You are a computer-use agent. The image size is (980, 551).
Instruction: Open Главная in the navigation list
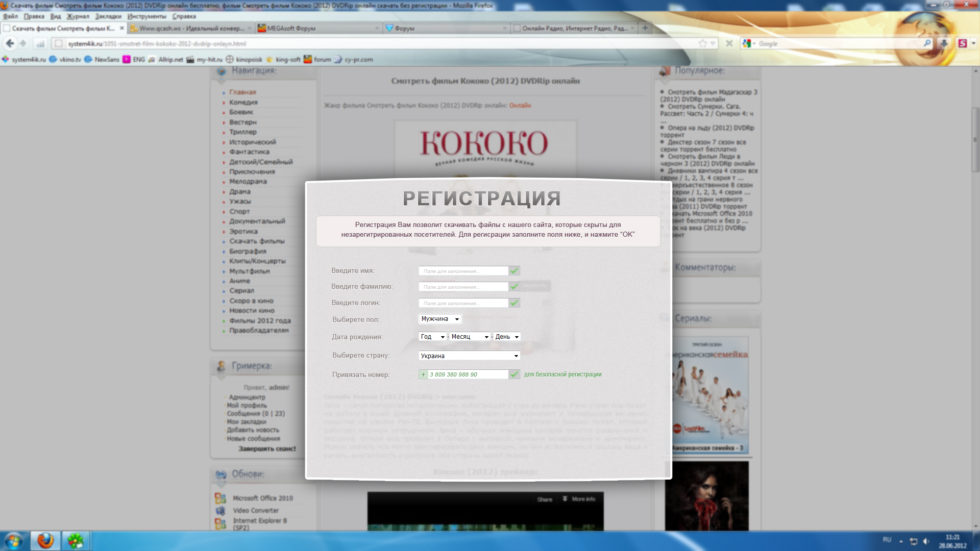click(242, 92)
